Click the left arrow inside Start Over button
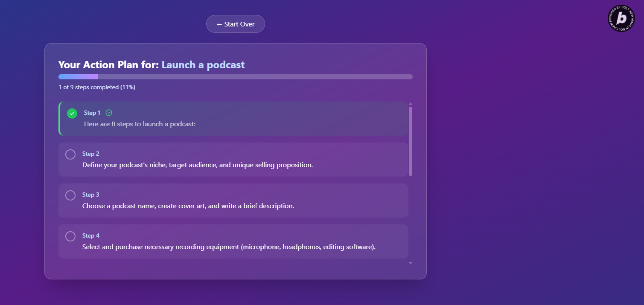The image size is (644, 305). (219, 24)
